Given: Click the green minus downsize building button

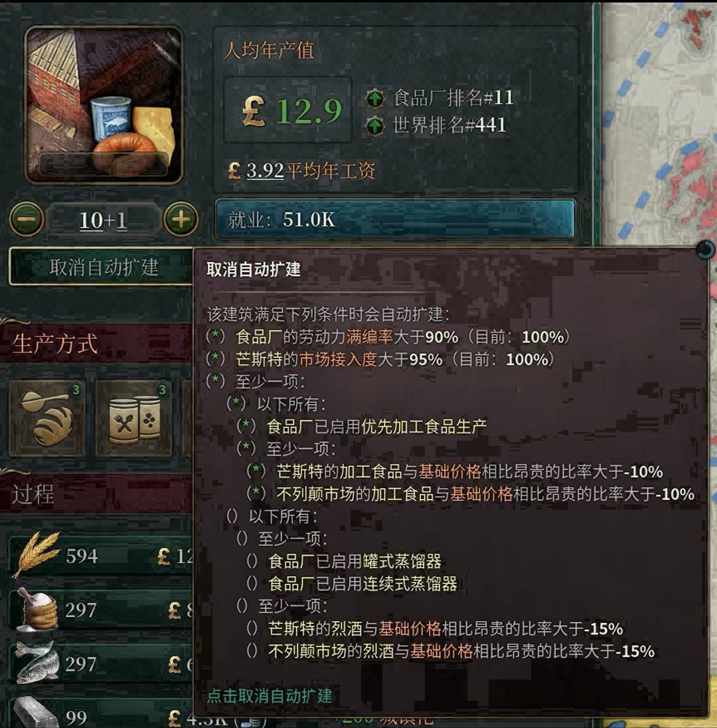Looking at the screenshot, I should [x=27, y=219].
